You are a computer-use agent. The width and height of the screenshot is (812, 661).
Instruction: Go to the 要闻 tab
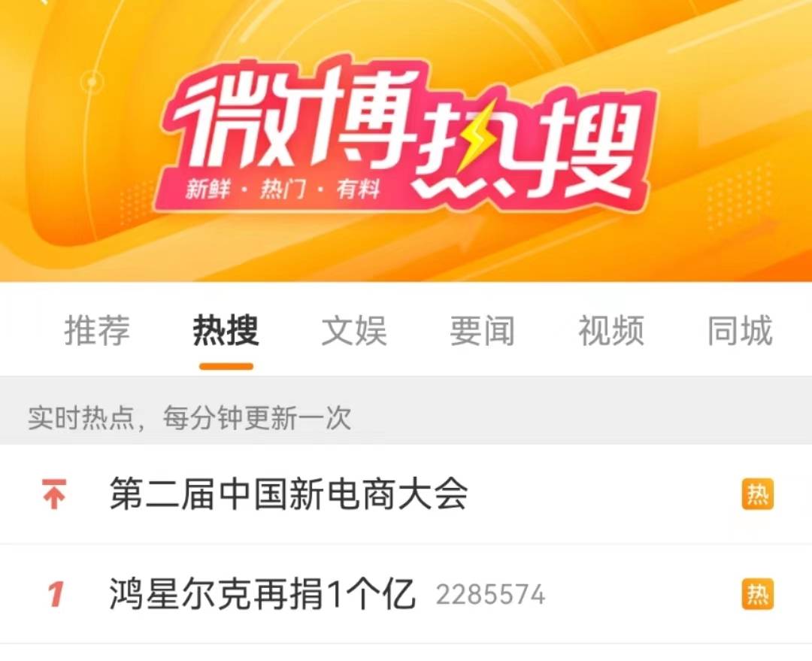pos(482,330)
